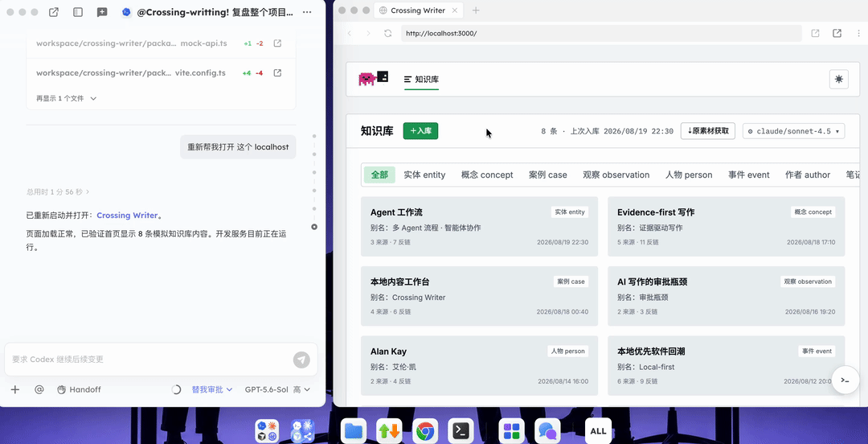Filter by 概念 concept

[x=487, y=175]
